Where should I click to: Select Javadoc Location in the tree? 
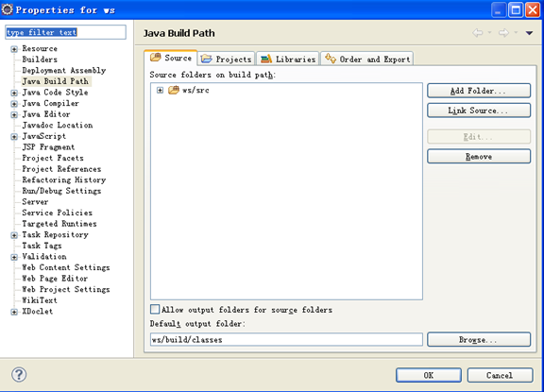click(x=58, y=126)
